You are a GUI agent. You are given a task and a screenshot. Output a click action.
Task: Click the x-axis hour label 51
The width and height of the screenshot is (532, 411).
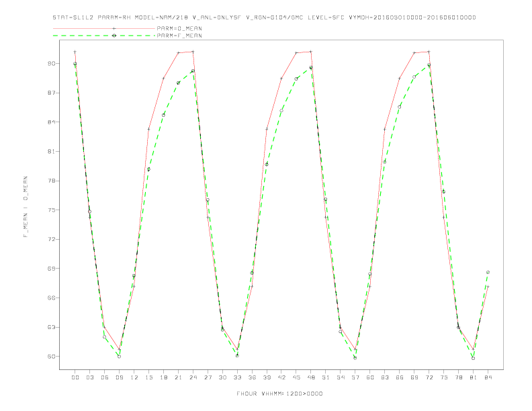[x=326, y=377]
